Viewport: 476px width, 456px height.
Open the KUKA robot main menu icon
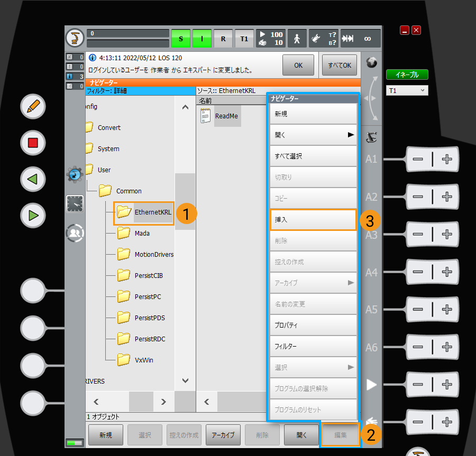pos(75,38)
